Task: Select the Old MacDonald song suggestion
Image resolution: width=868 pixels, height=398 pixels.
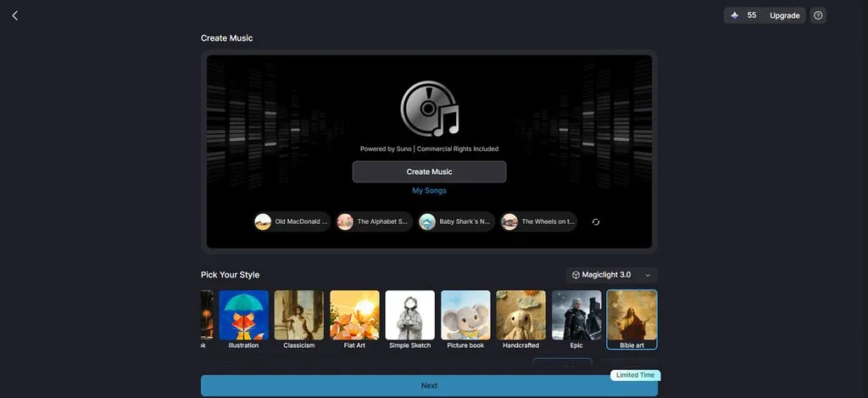Action: 292,221
